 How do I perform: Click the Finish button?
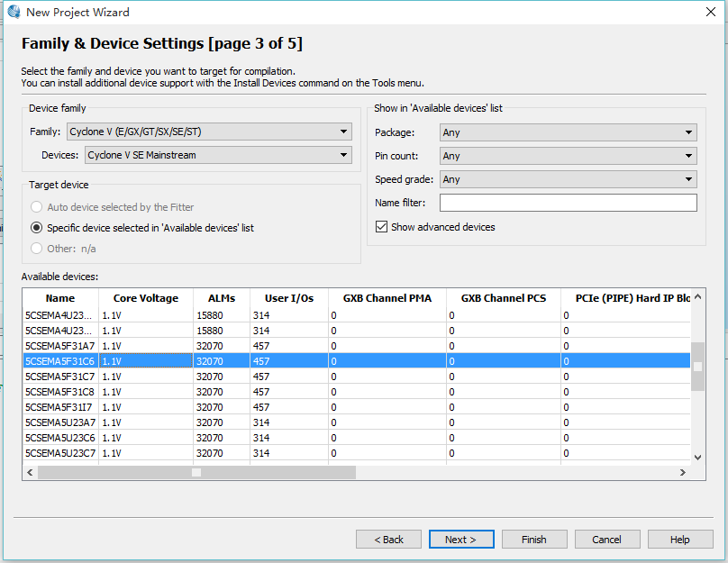click(x=534, y=540)
